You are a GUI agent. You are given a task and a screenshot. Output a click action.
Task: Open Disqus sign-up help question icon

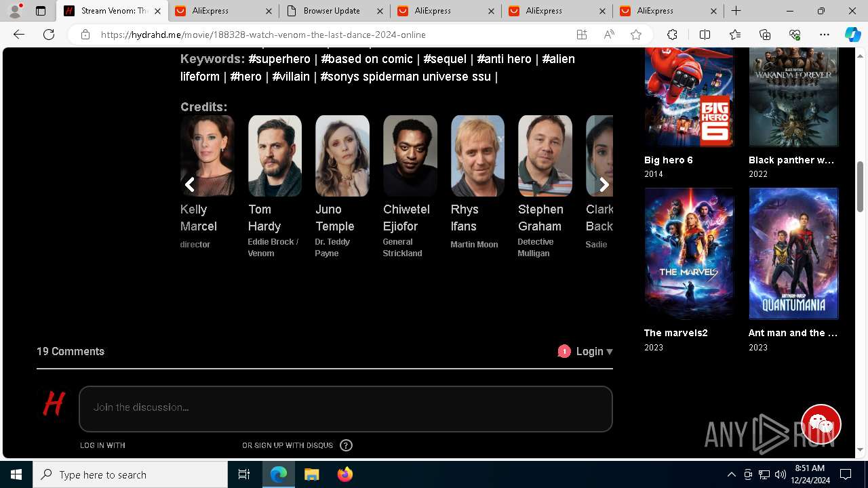[346, 445]
